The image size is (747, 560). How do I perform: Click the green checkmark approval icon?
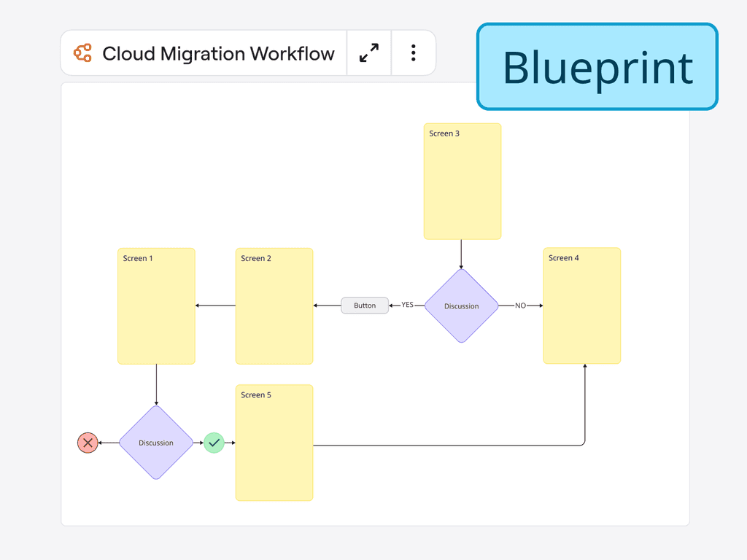point(214,443)
